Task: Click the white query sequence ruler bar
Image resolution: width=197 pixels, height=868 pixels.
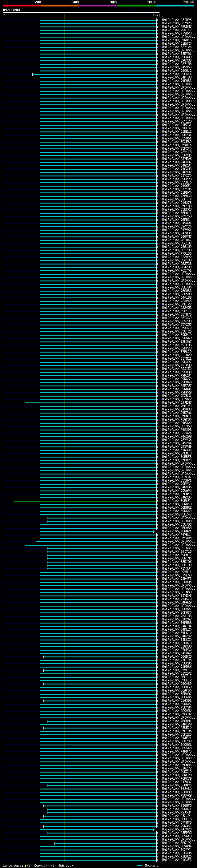Action: (81, 13)
